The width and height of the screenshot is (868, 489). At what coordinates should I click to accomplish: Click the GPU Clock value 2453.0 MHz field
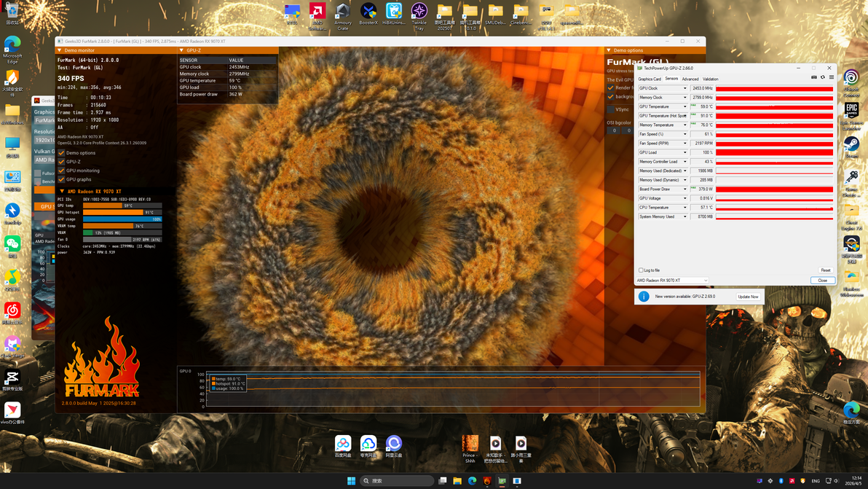click(x=702, y=88)
